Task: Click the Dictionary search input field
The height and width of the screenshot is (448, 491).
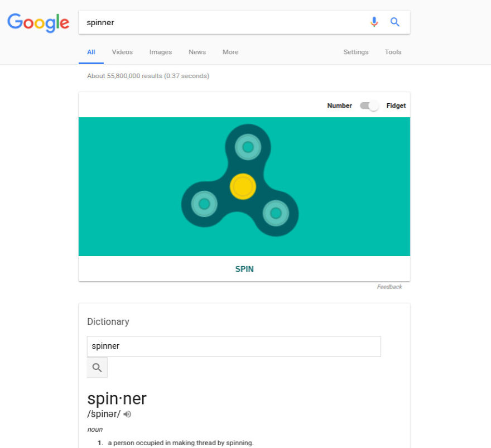Action: click(233, 346)
